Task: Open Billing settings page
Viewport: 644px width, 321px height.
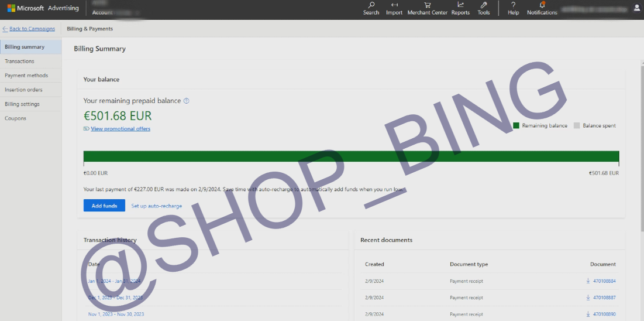Action: (22, 104)
